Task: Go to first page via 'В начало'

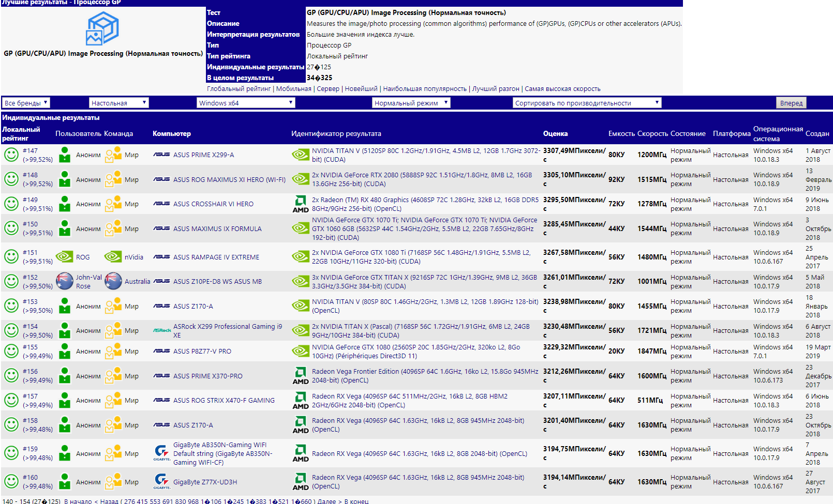Action: pos(78,501)
